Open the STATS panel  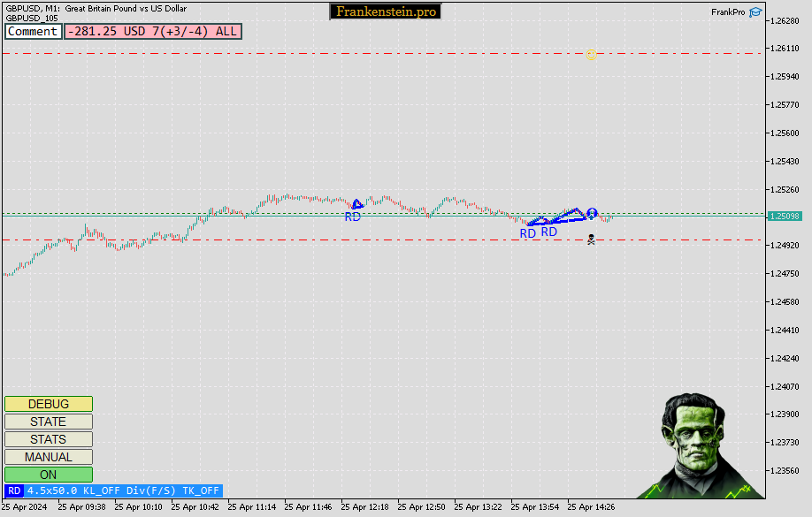(49, 439)
